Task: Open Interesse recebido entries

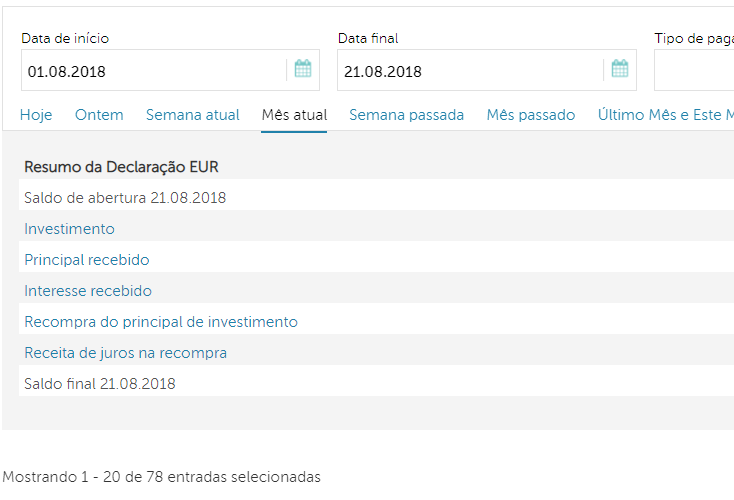Action: click(x=88, y=291)
